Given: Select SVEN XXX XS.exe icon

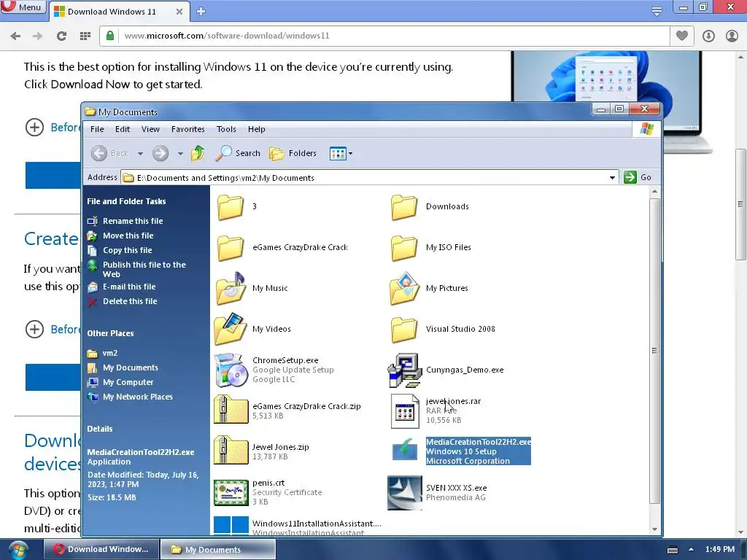Looking at the screenshot, I should [x=404, y=492].
